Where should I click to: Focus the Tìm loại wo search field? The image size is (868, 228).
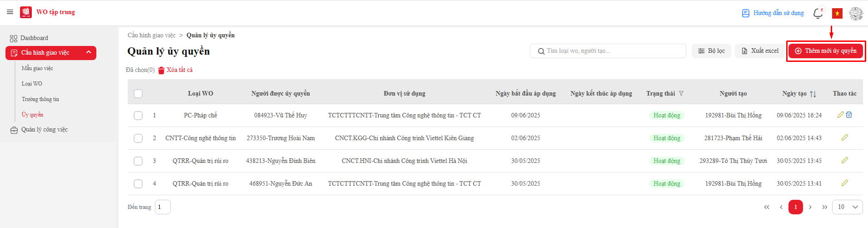608,51
